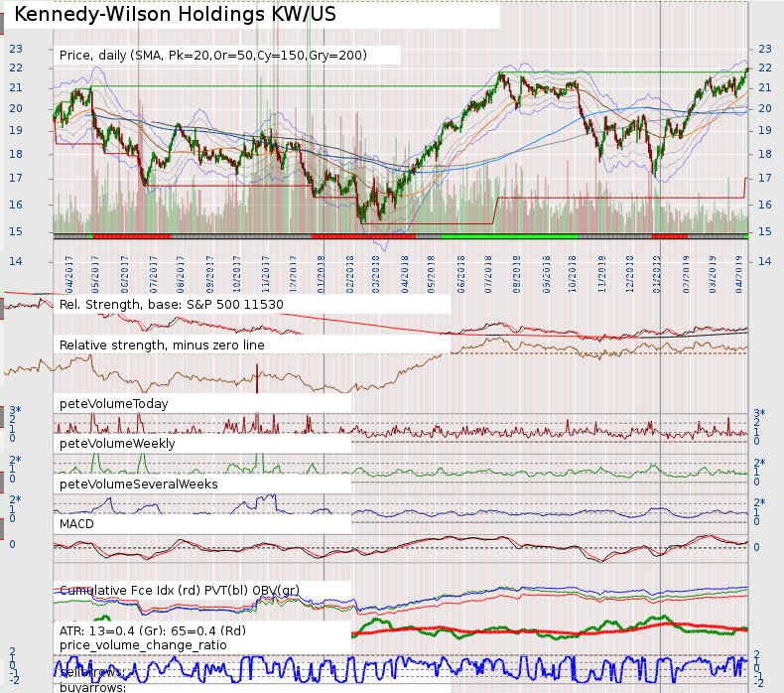
Task: Select the 08/2017 date label
Action: 180,274
